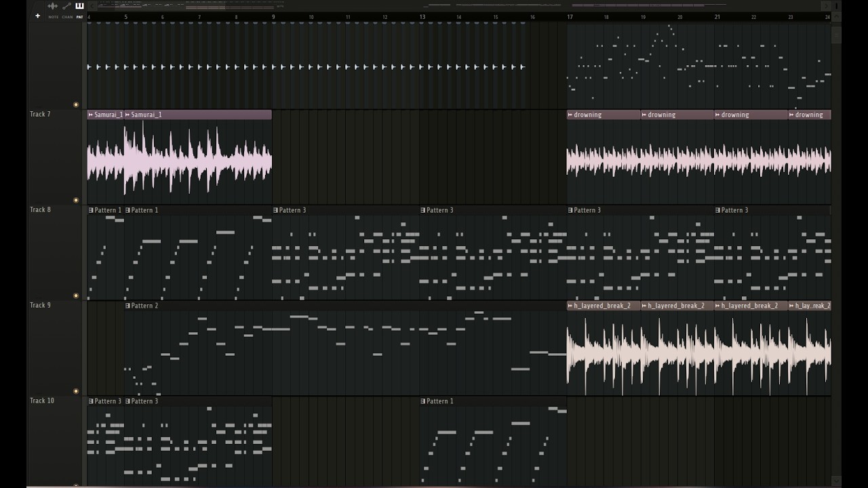Click the Track 10 Pattern 3 icon at bar 5
Screen dimensions: 868x488
127,401
